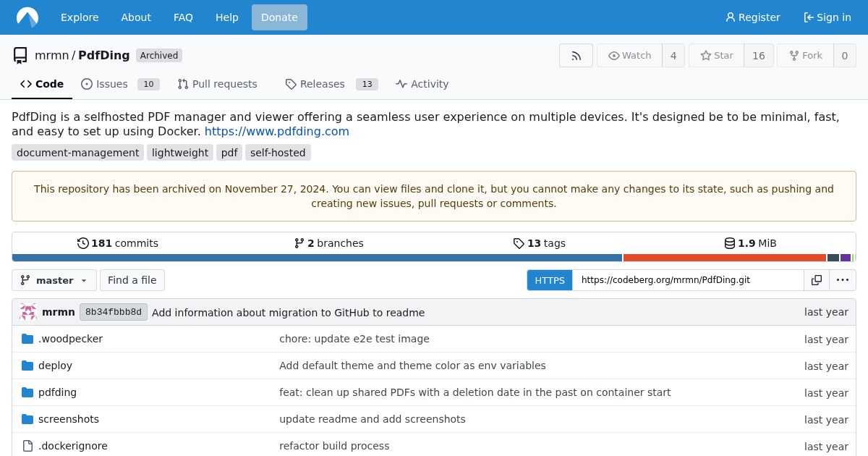Image resolution: width=868 pixels, height=456 pixels.
Task: Click the orange language bar segment
Action: tap(725, 258)
